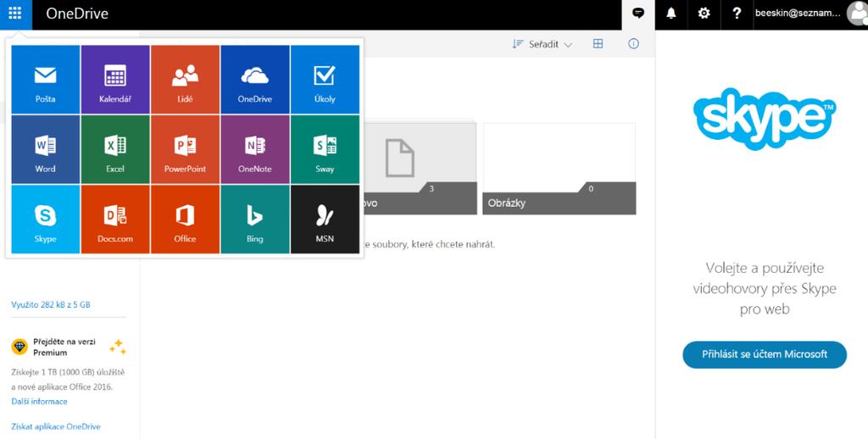Open notifications bell
Screen dimensions: 868x439
671,14
